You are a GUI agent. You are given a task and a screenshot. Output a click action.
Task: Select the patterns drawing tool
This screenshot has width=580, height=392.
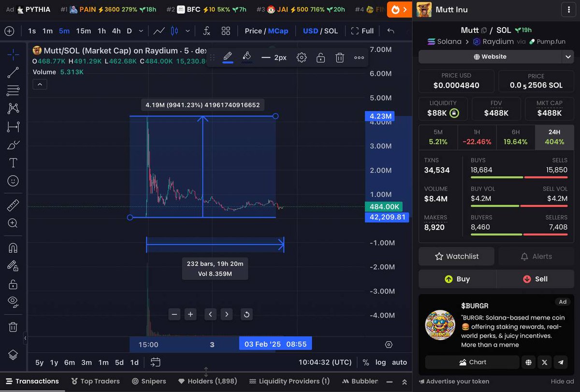point(13,108)
